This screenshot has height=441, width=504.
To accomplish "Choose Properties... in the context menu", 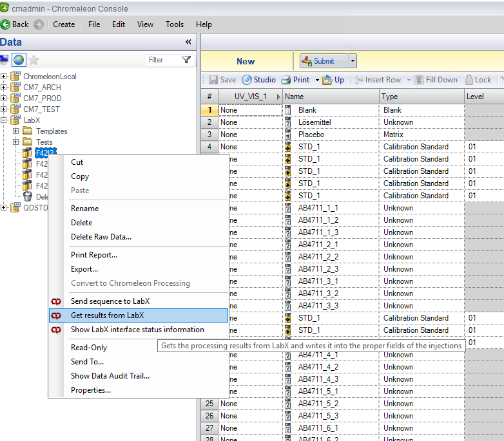I will click(139, 390).
